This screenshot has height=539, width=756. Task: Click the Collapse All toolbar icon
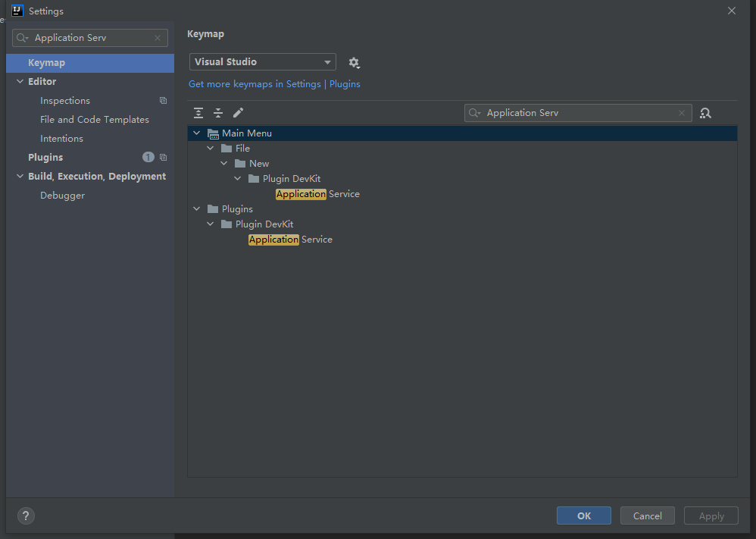(218, 113)
